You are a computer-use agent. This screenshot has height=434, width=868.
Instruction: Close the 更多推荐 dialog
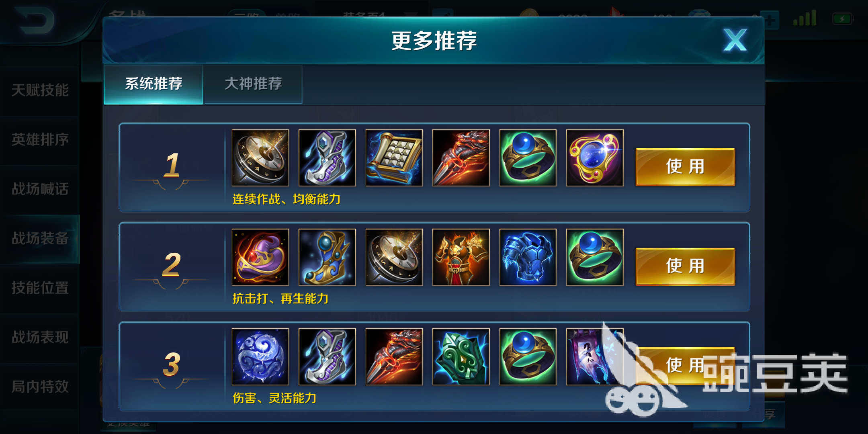tap(735, 40)
